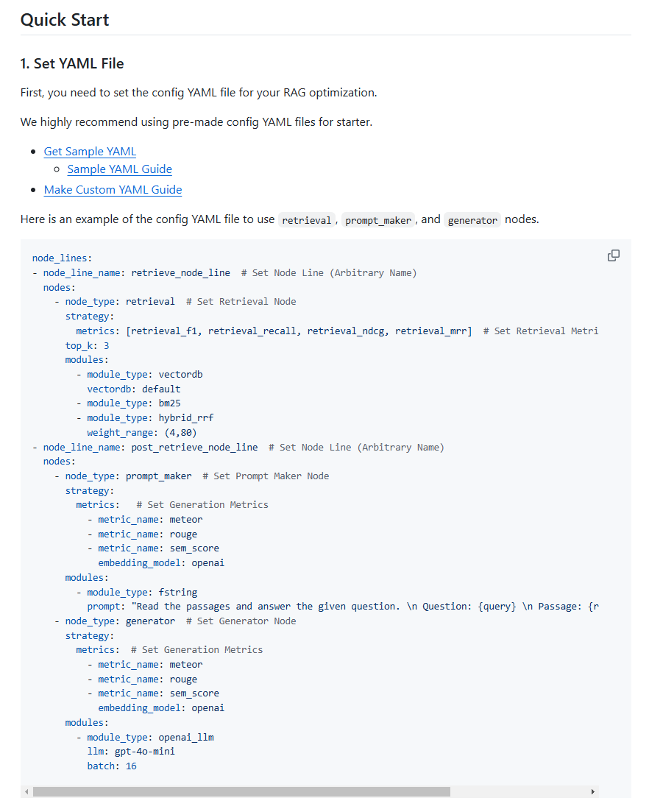Click 'module_type: fstring' in the code
649x812 pixels.
pos(141,592)
